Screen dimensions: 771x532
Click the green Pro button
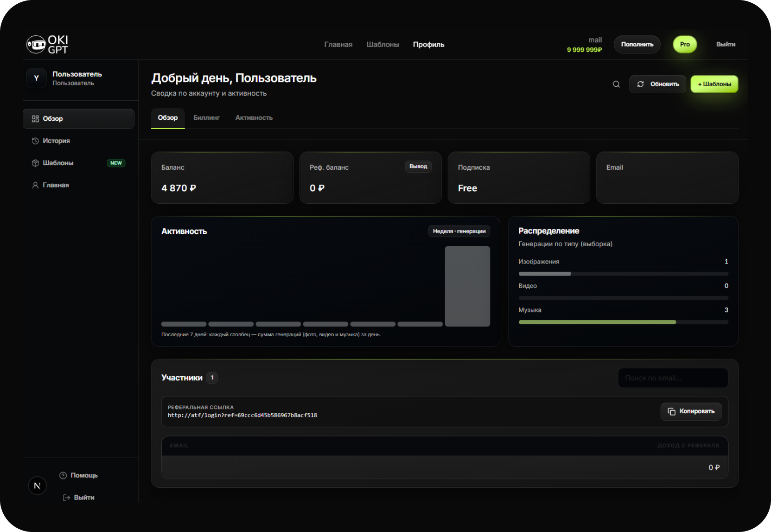[685, 45]
